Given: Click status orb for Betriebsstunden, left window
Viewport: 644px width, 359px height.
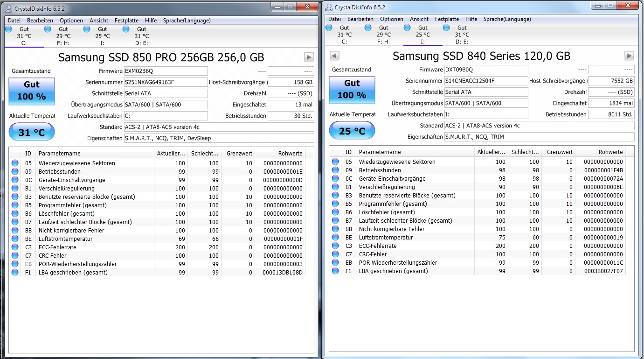Looking at the screenshot, I should [15, 172].
